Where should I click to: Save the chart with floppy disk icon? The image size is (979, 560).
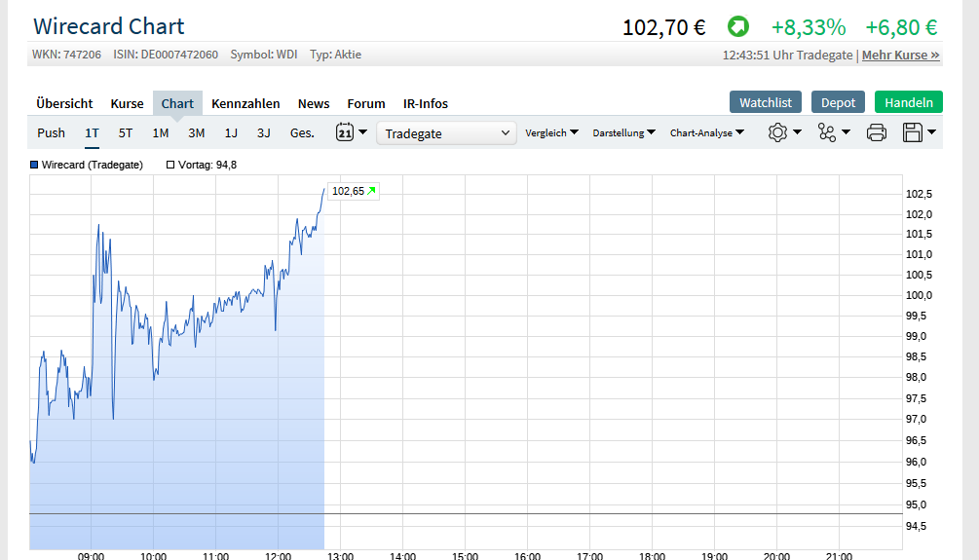(912, 132)
